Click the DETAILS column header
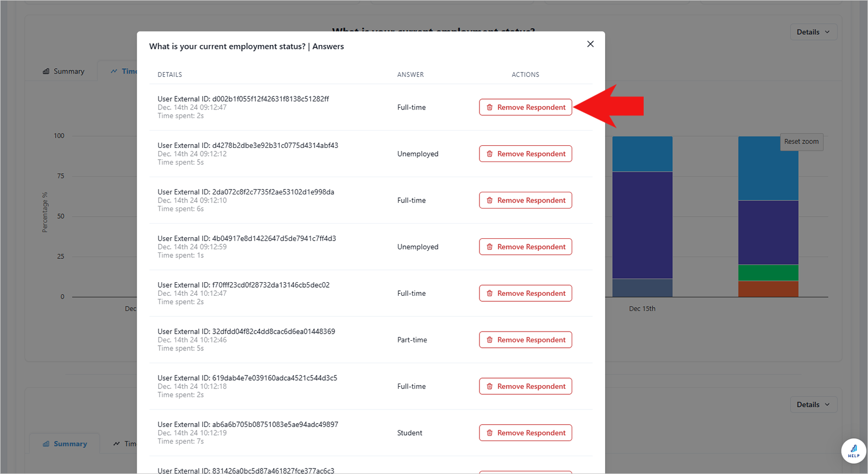Image resolution: width=868 pixels, height=474 pixels. (170, 75)
